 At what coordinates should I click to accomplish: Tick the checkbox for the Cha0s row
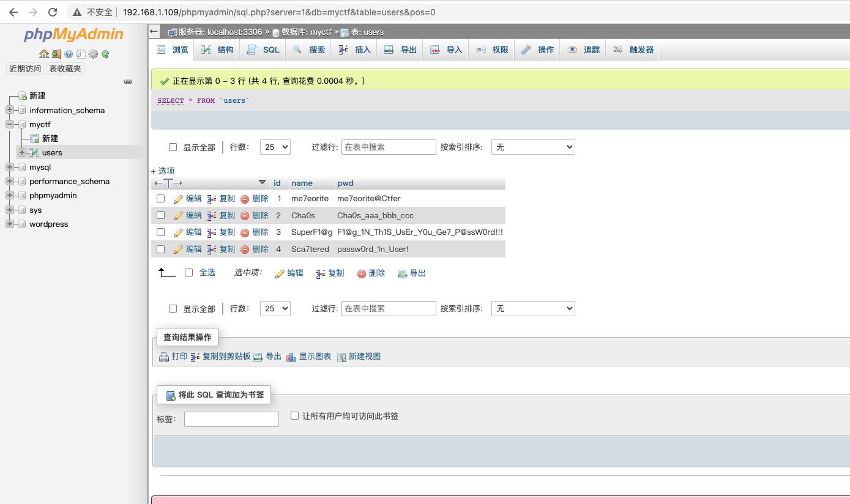[161, 215]
